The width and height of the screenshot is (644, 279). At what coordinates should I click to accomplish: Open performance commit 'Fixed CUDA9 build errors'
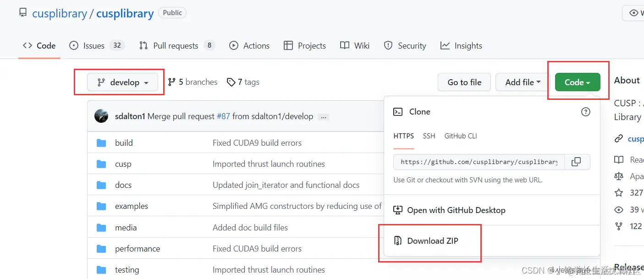tap(257, 249)
